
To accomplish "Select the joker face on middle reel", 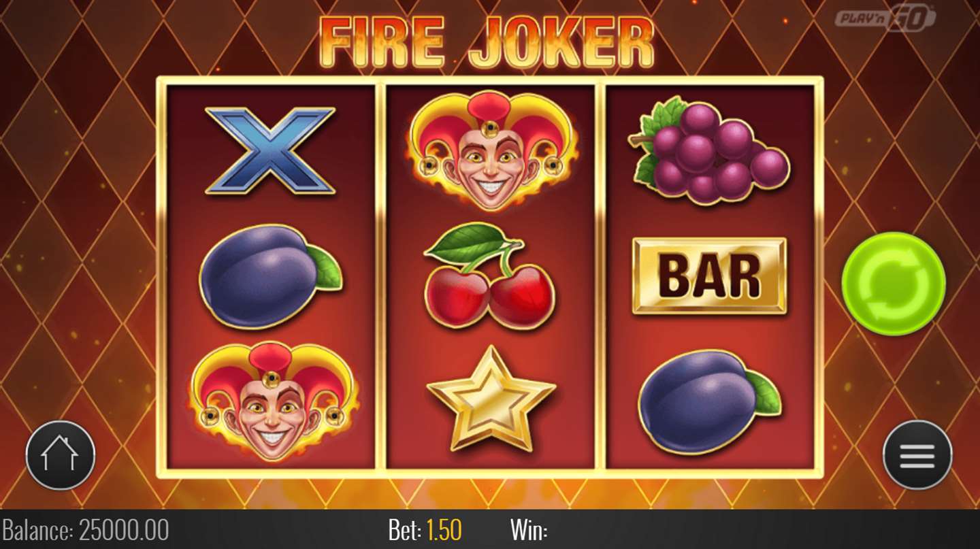I will 490,150.
